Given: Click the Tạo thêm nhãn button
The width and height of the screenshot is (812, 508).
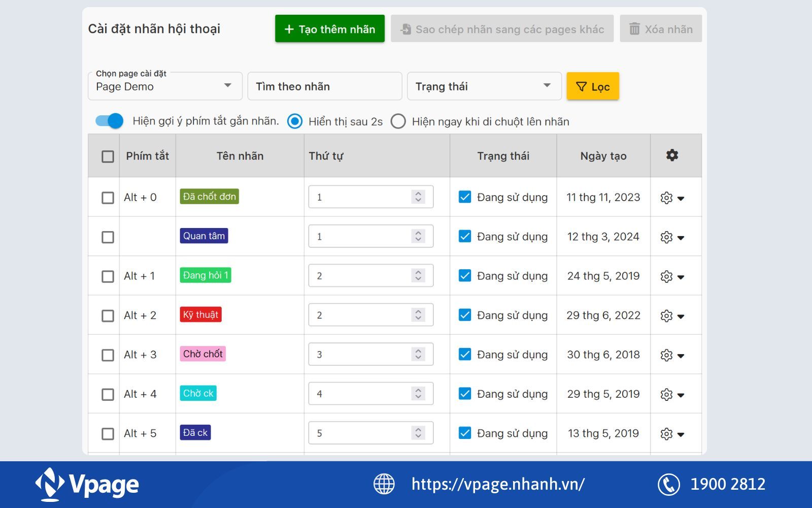Looking at the screenshot, I should [330, 29].
